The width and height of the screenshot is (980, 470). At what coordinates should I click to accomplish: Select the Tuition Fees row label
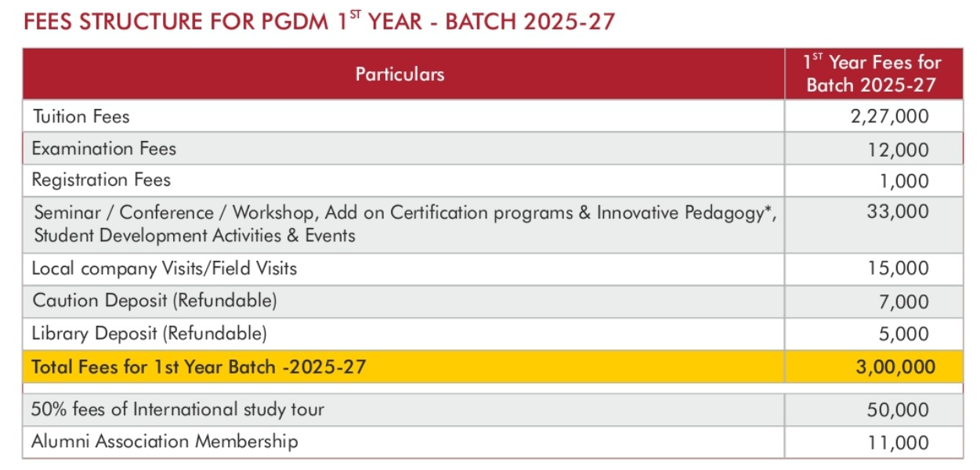point(81,117)
